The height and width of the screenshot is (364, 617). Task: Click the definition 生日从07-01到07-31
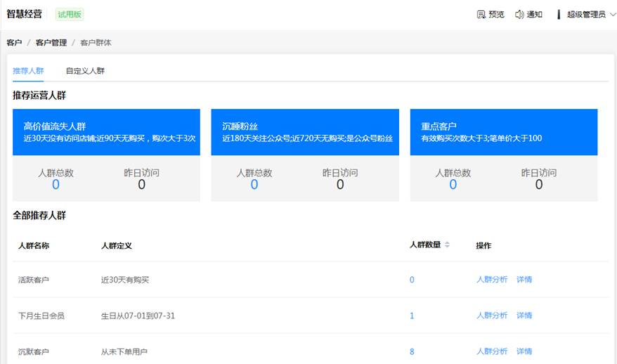point(138,316)
